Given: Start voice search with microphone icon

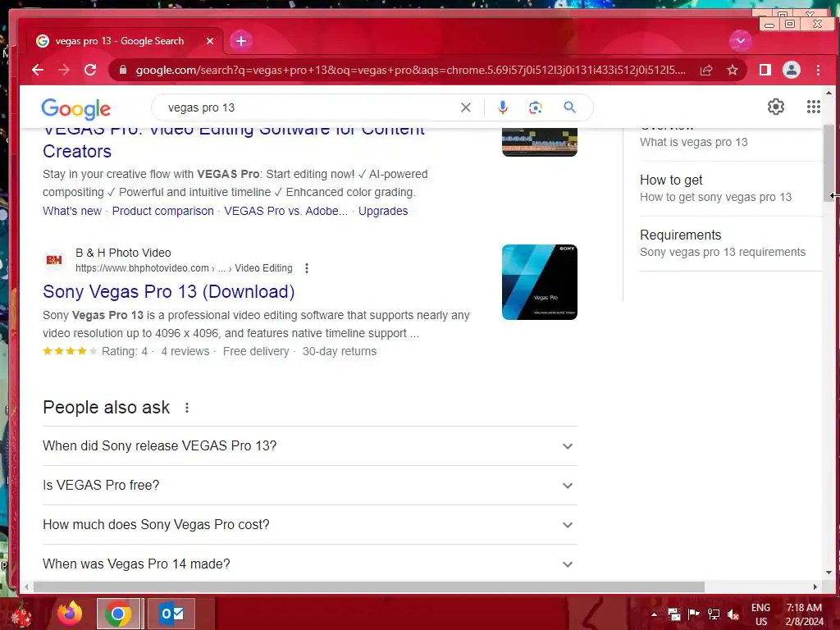Looking at the screenshot, I should 503,107.
